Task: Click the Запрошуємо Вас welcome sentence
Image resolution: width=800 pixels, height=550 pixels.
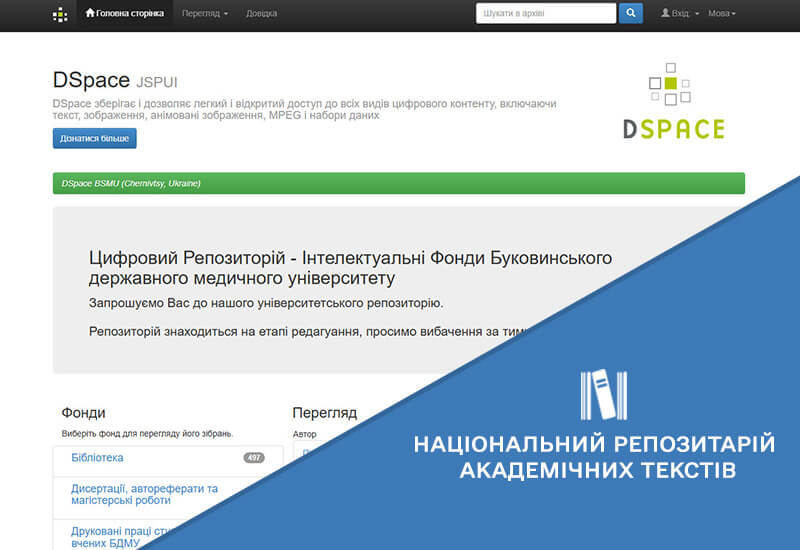Action: (266, 303)
